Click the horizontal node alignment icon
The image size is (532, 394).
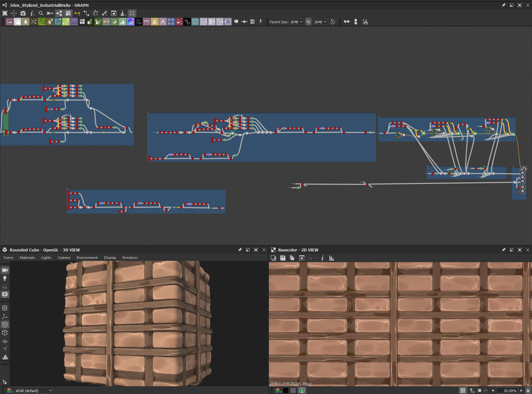(347, 22)
